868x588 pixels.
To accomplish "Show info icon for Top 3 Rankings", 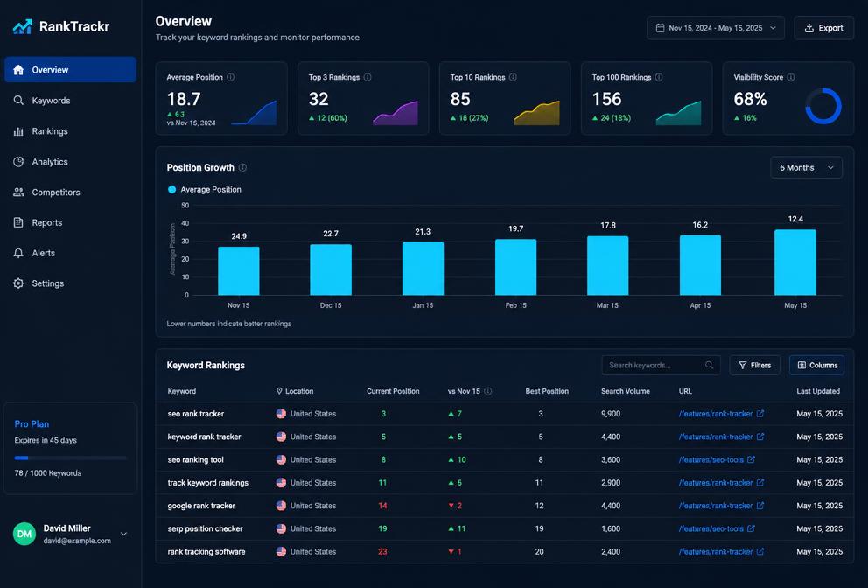I will point(367,78).
